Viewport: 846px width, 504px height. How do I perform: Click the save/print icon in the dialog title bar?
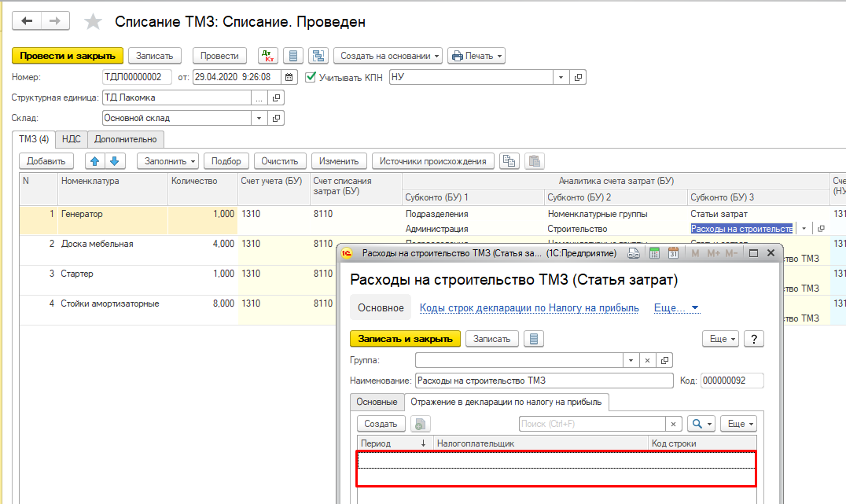pos(634,253)
